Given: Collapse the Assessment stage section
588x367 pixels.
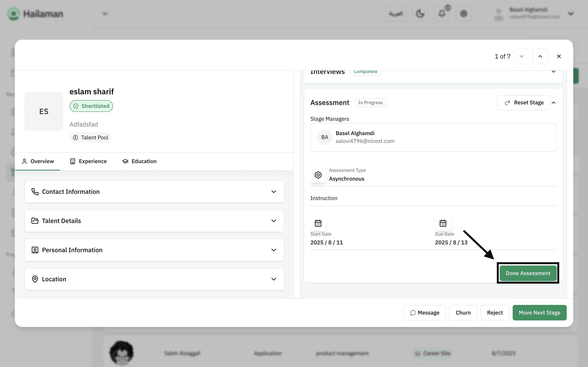Looking at the screenshot, I should [x=554, y=103].
